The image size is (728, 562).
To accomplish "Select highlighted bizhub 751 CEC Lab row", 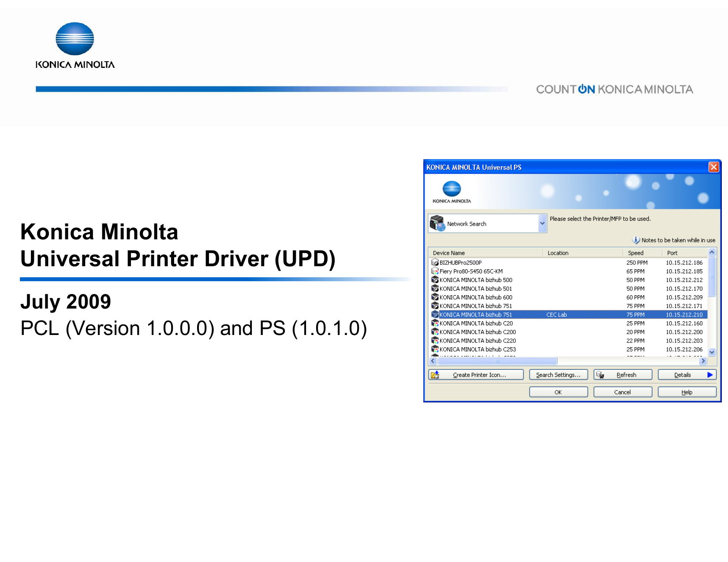I will pos(568,315).
